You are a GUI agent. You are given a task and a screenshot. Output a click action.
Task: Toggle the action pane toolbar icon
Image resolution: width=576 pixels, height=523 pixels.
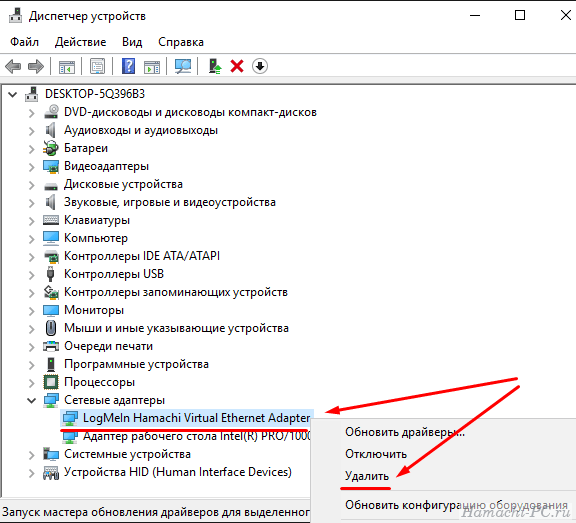click(x=152, y=66)
